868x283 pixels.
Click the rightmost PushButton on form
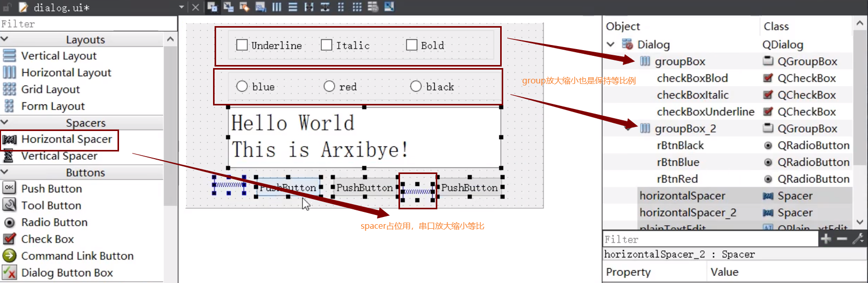[469, 188]
